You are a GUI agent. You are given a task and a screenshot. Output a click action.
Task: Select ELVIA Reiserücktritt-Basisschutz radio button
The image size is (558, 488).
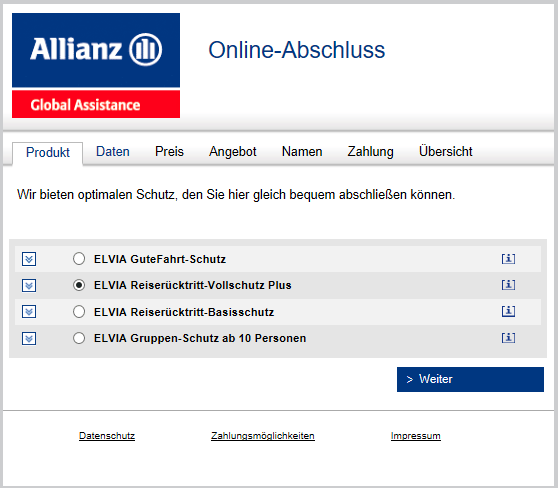point(79,312)
